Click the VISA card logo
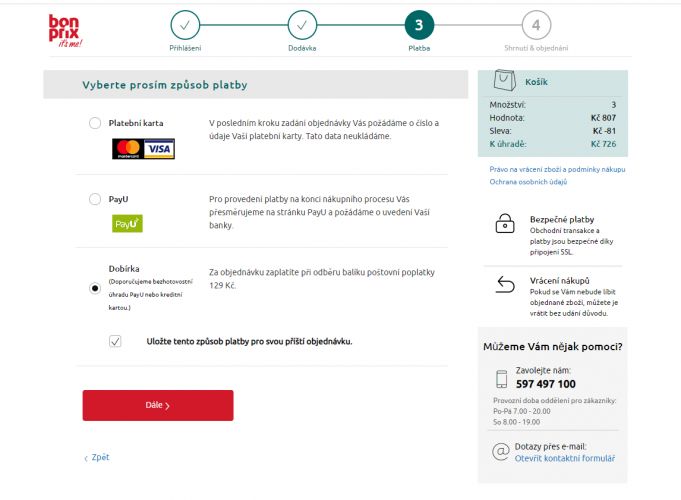This screenshot has height=500, width=681. pyautogui.click(x=159, y=149)
